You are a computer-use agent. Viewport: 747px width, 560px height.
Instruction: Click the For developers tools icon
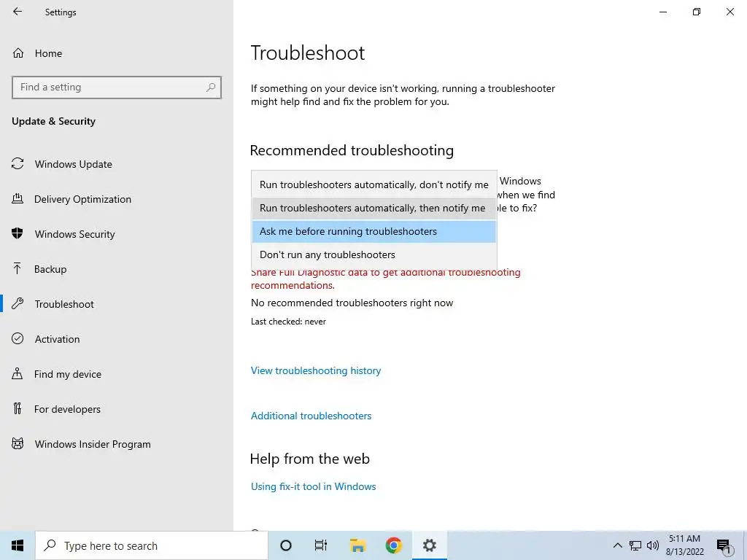coord(18,408)
